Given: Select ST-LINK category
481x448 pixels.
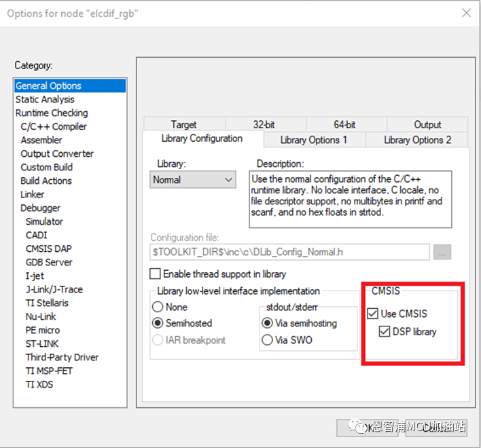Looking at the screenshot, I should (x=41, y=344).
